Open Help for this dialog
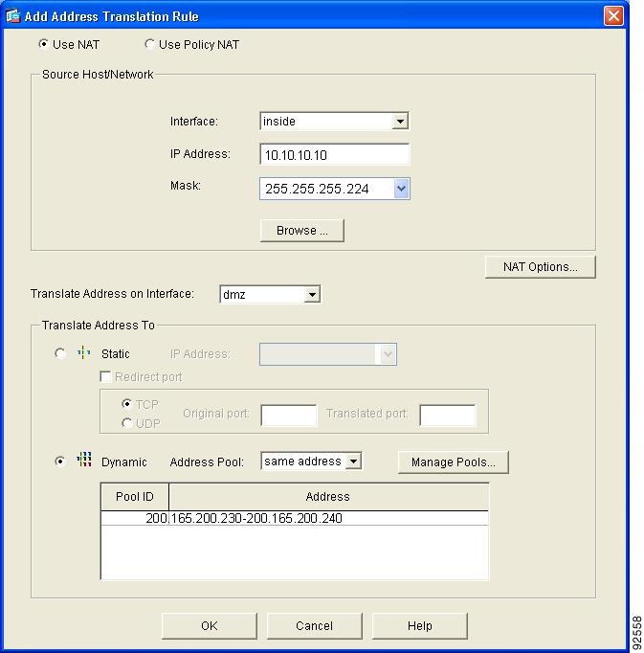 [420, 626]
